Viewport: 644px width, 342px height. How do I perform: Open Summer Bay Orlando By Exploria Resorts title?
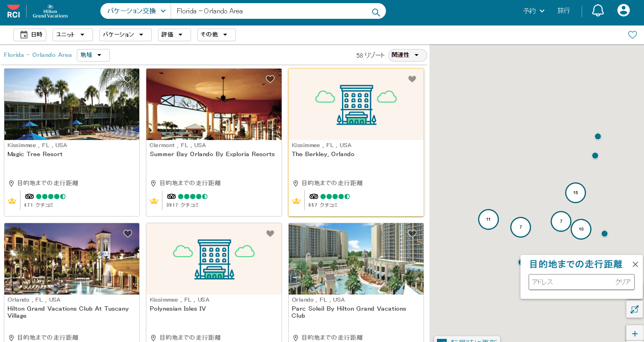[212, 154]
